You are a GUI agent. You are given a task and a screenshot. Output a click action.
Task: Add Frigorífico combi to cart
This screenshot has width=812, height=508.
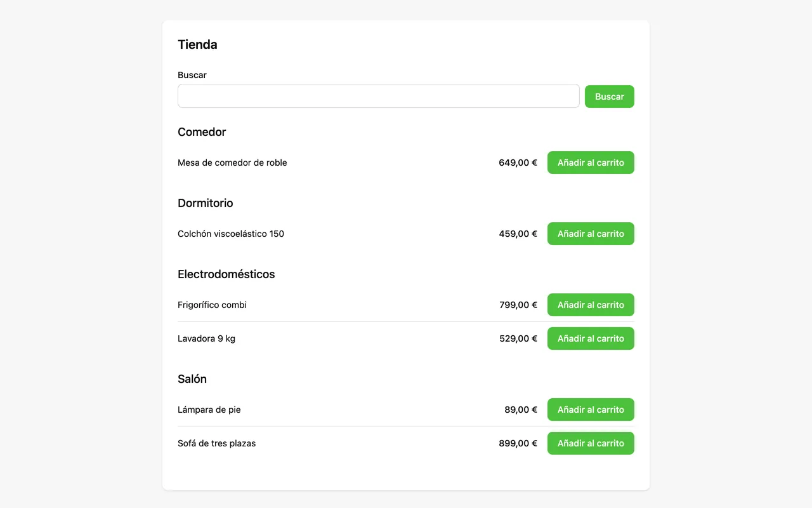click(591, 305)
